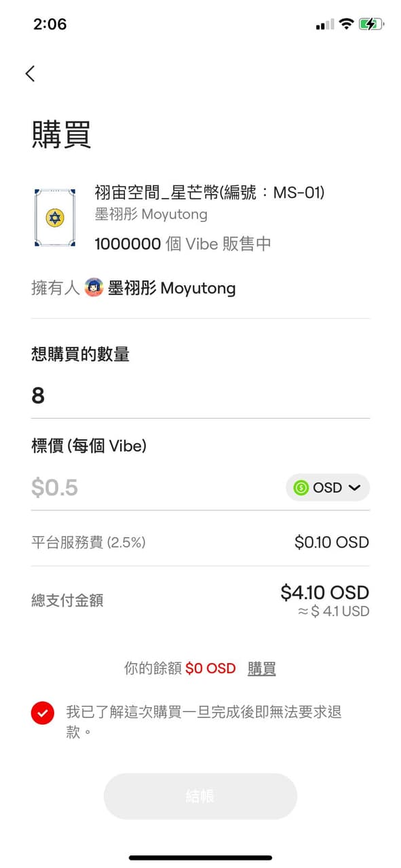Enable the refund policy acknowledgment checkmark
The width and height of the screenshot is (401, 868).
[x=43, y=713]
